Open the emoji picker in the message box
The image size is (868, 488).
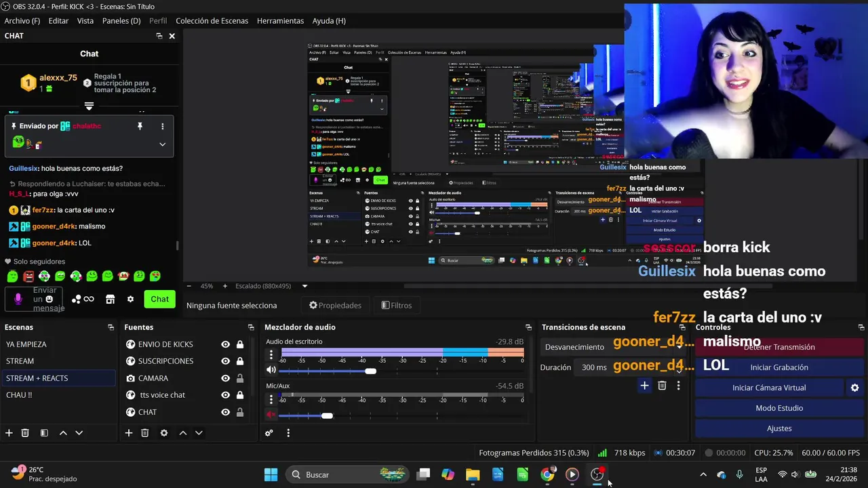click(50, 299)
